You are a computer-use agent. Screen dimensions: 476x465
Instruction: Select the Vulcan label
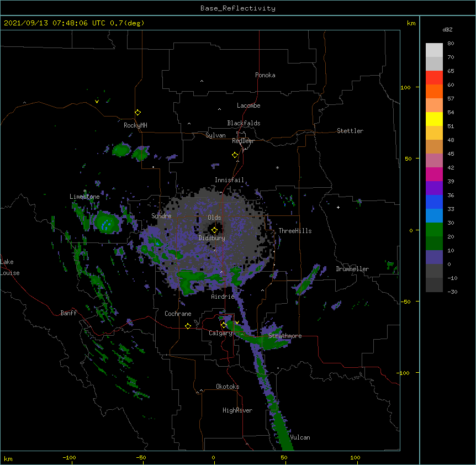pyautogui.click(x=300, y=437)
